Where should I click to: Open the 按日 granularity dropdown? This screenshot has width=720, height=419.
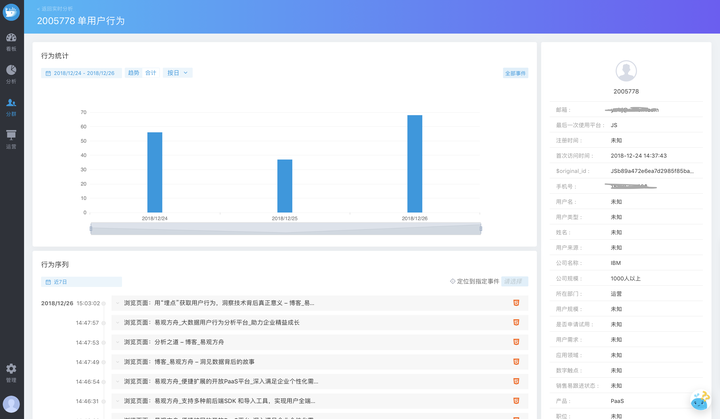pyautogui.click(x=177, y=73)
